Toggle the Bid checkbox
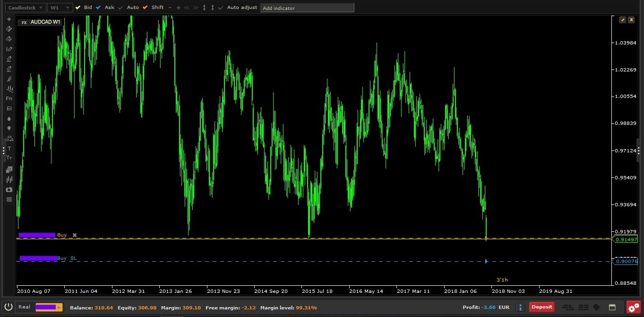This screenshot has height=317, width=644. pos(78,8)
